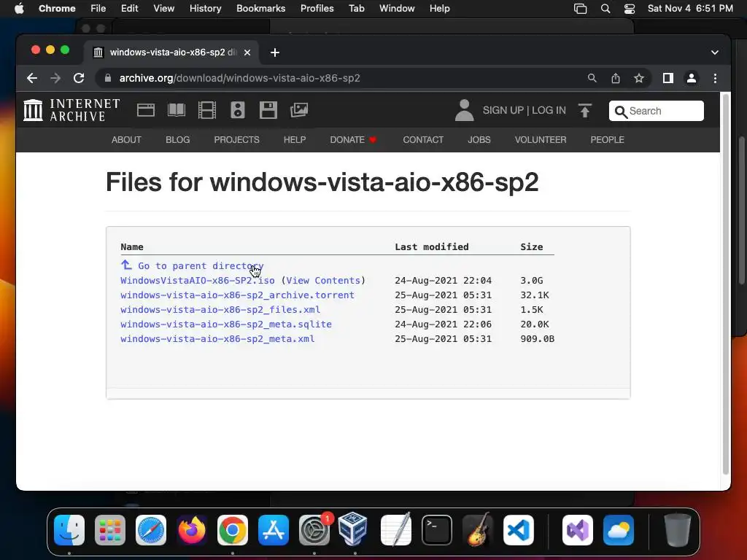
Task: Open the Chrome three-dot menu
Action: tap(715, 78)
